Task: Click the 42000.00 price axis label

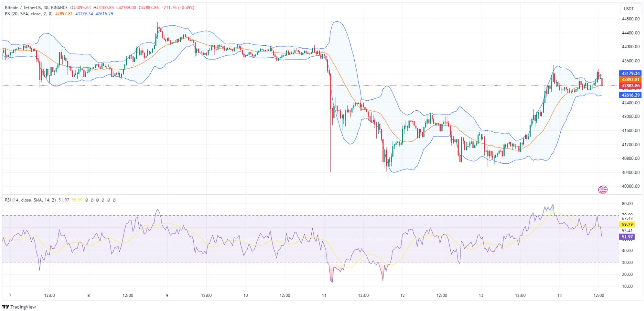Action: pos(631,116)
